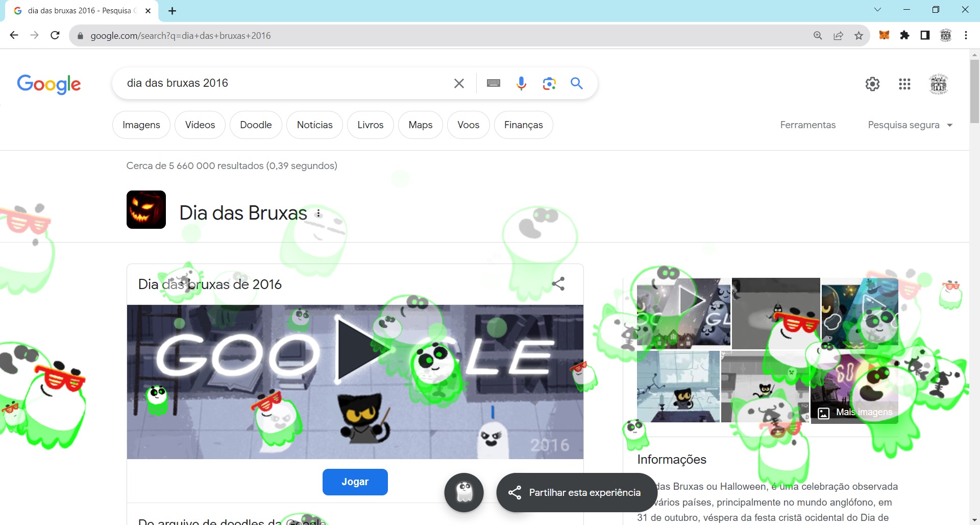Image resolution: width=980 pixels, height=525 pixels.
Task: Click the Dia das Bruxas heading
Action: [x=243, y=213]
